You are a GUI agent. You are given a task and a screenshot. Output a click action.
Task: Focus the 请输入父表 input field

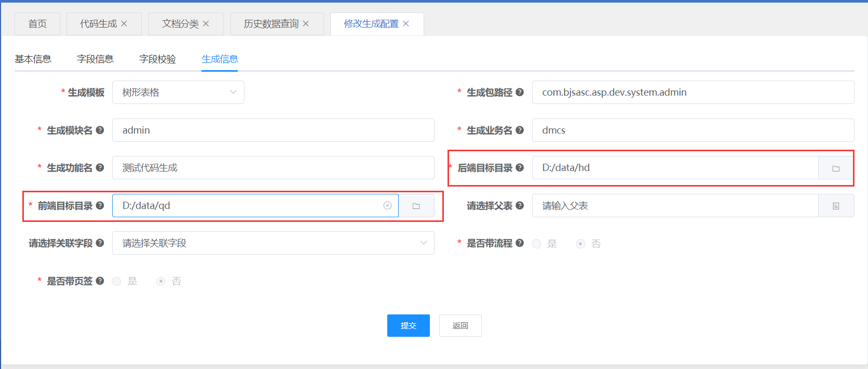click(x=675, y=206)
